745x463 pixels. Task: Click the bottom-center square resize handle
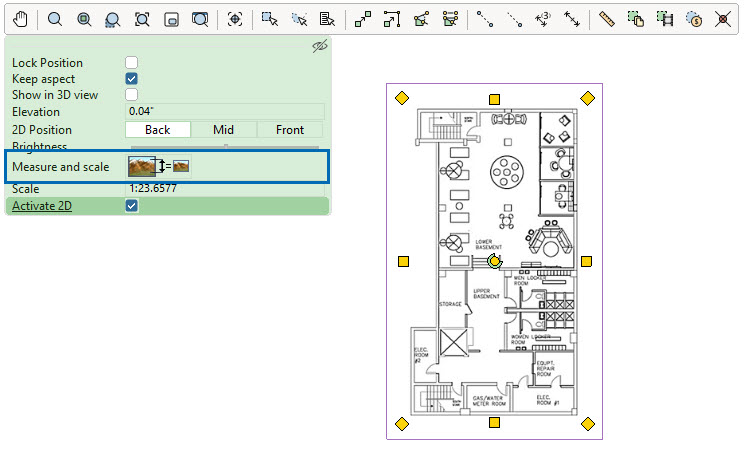click(x=494, y=423)
